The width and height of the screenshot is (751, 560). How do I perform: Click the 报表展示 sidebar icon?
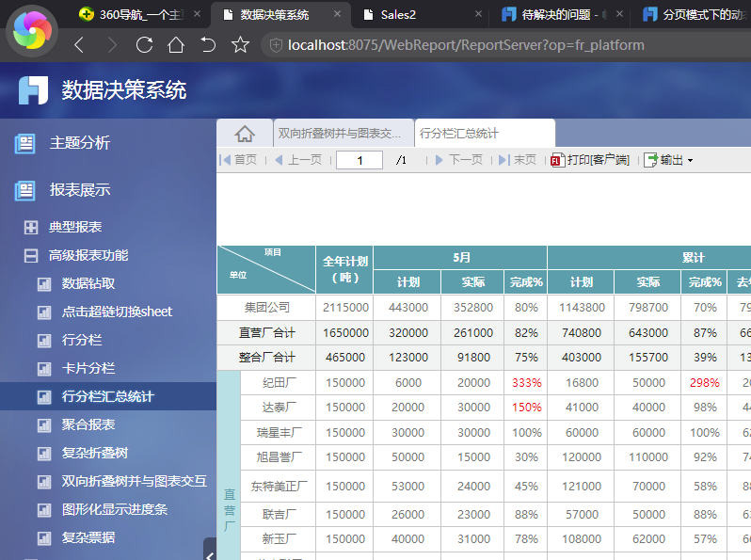pyautogui.click(x=24, y=190)
